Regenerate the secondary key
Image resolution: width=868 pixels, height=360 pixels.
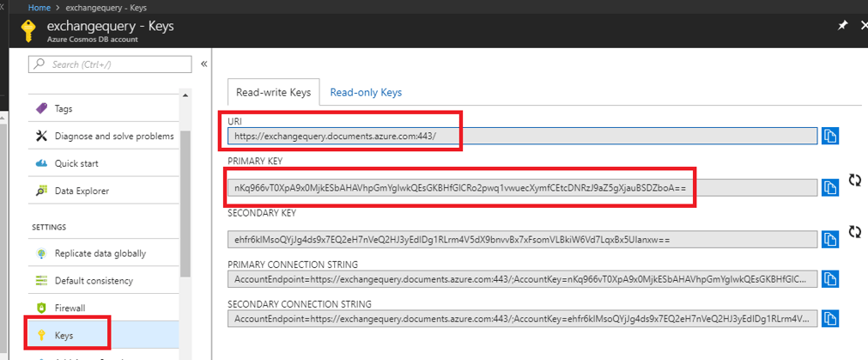point(855,231)
